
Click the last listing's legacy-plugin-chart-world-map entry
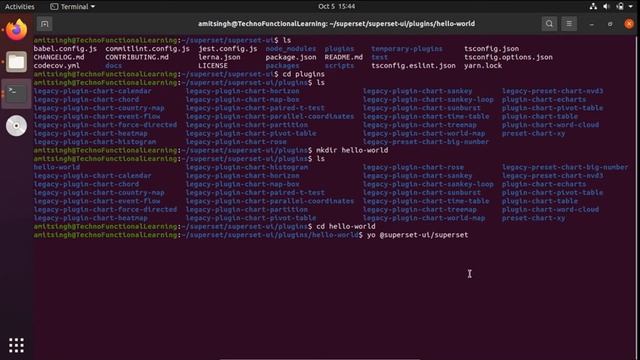[x=424, y=218]
